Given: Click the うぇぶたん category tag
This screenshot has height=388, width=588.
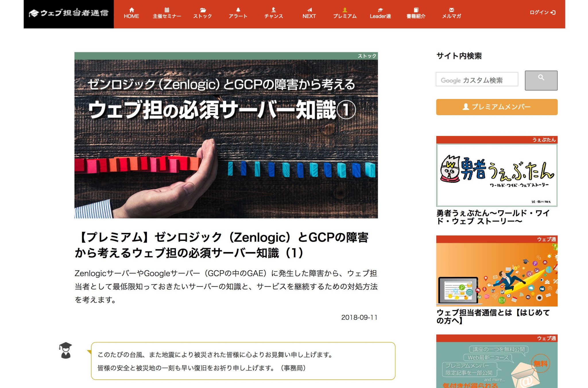Looking at the screenshot, I should pos(544,140).
